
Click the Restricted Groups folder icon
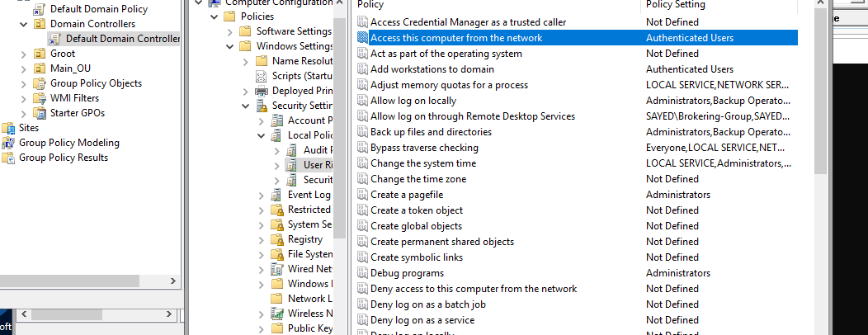276,210
